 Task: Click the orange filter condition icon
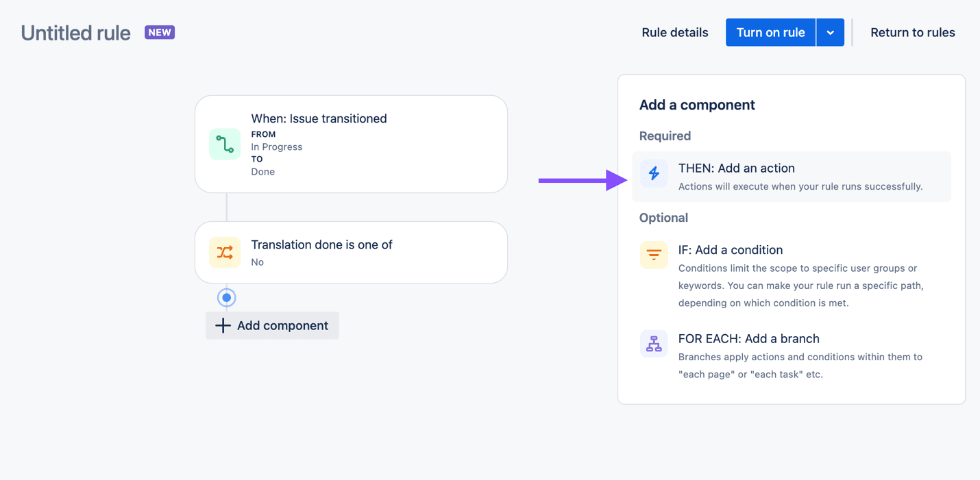point(654,255)
